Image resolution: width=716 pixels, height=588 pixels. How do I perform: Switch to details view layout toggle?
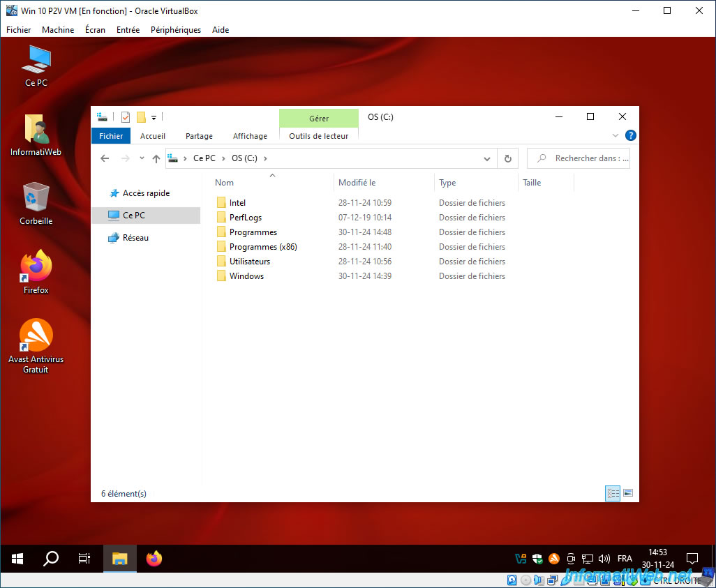click(612, 493)
